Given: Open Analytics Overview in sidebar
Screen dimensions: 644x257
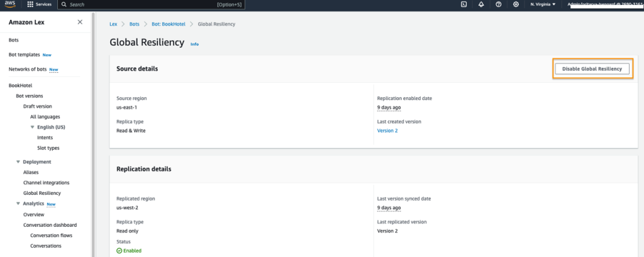Looking at the screenshot, I should click(x=34, y=215).
